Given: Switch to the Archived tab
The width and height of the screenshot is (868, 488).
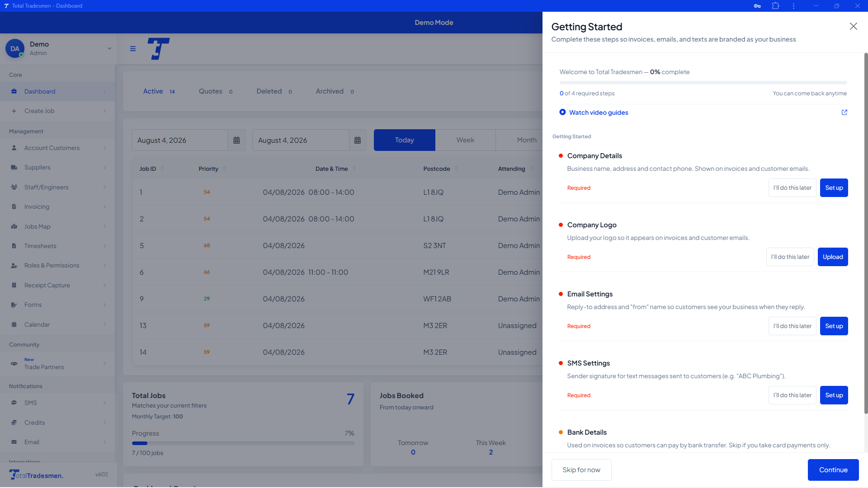Looking at the screenshot, I should point(335,91).
